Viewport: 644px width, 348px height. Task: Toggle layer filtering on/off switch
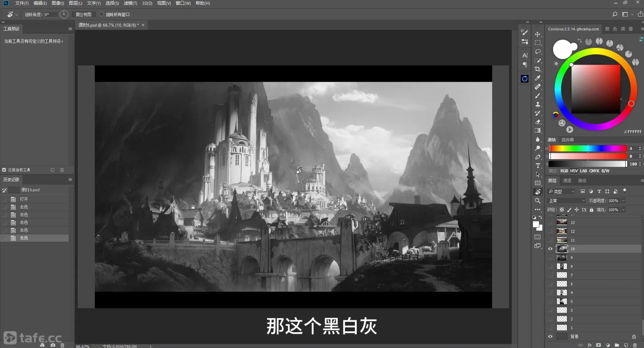pyautogui.click(x=625, y=191)
